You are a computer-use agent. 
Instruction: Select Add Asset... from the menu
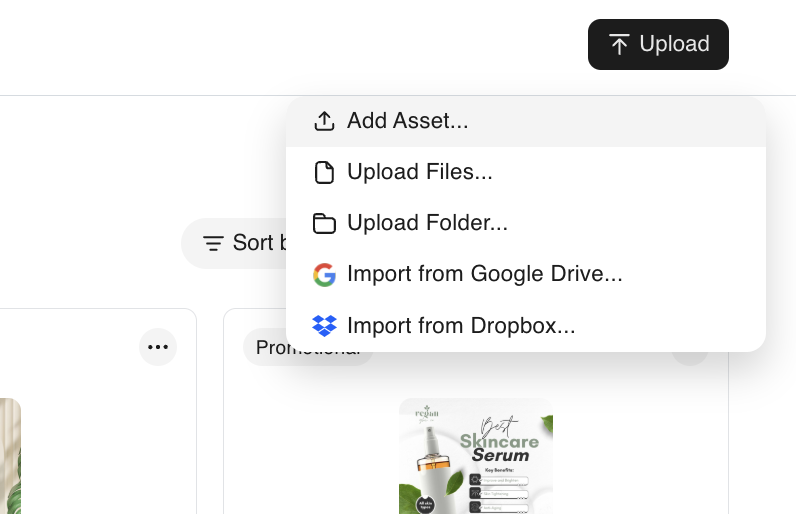pos(526,121)
